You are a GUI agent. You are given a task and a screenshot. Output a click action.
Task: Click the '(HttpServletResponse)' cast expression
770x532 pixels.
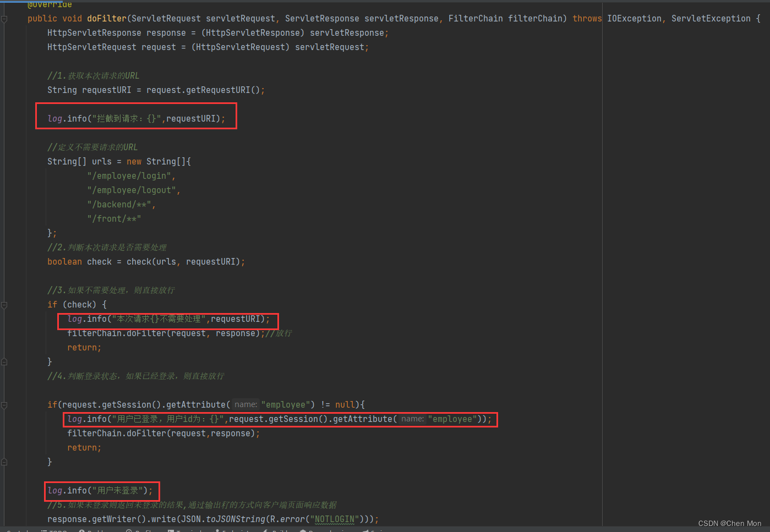click(x=253, y=33)
